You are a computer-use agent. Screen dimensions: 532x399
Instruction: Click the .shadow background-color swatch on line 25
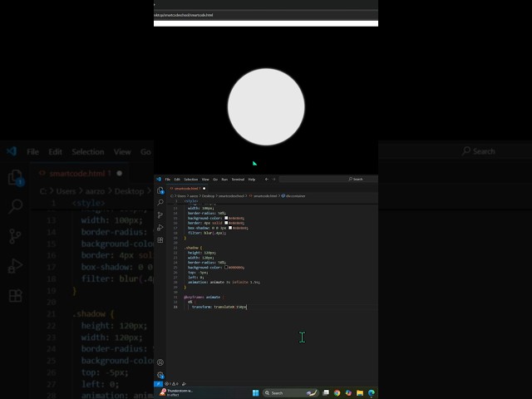tap(226, 268)
